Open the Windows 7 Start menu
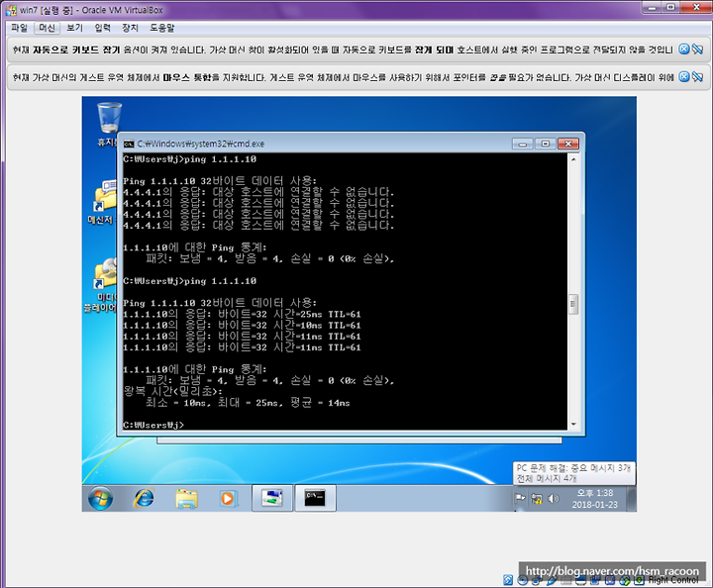This screenshot has height=588, width=713. point(100,499)
